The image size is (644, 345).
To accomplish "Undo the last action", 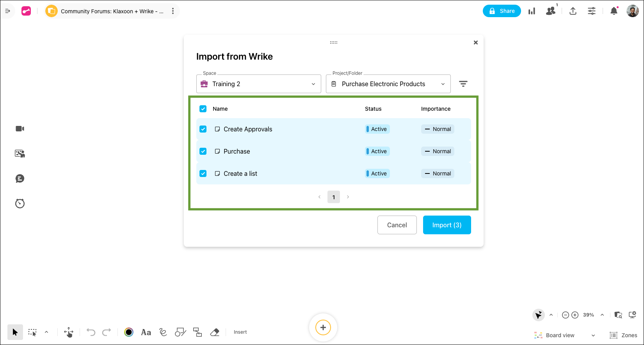I will 91,332.
